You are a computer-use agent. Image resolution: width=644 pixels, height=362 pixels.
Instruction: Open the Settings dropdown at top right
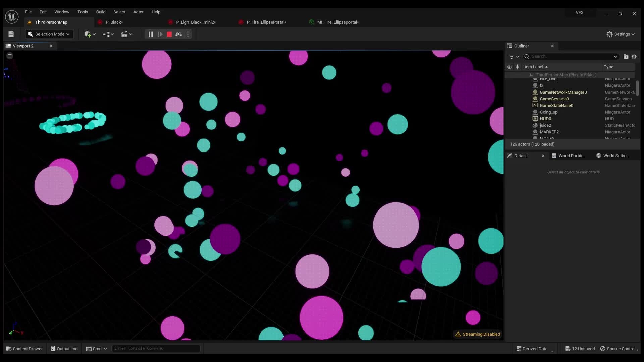coord(621,34)
